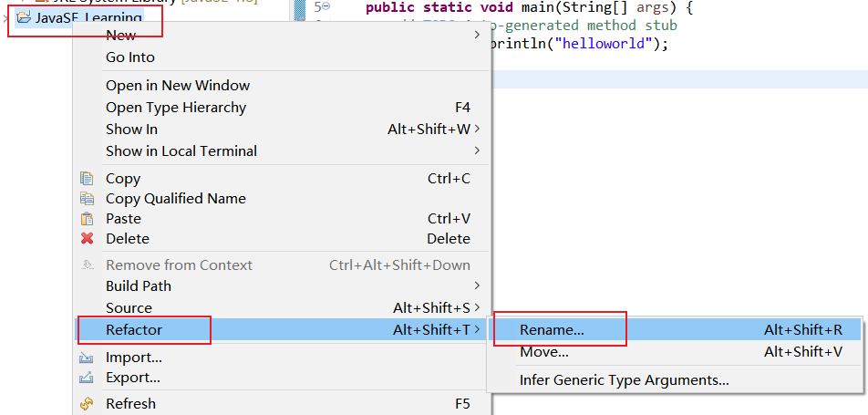Click the Import... label text
This screenshot has height=415, width=868.
click(134, 358)
